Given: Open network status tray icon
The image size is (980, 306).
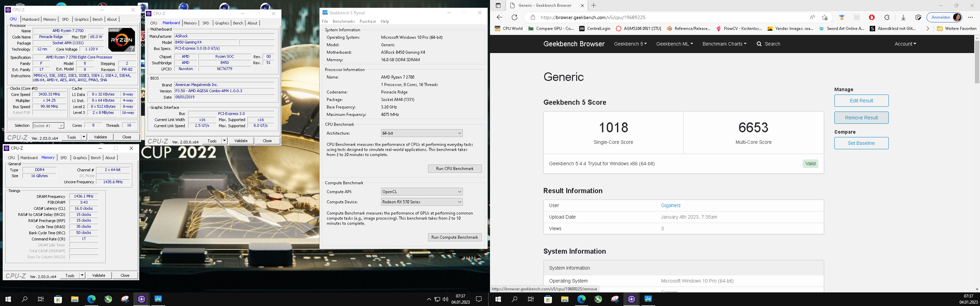Looking at the screenshot, I should (437, 299).
